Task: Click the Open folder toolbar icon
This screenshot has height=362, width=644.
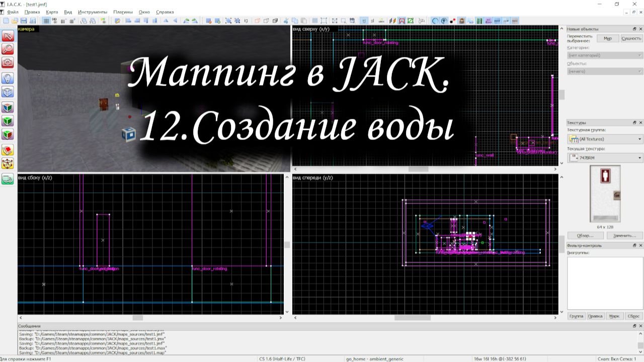Action: pyautogui.click(x=15, y=21)
